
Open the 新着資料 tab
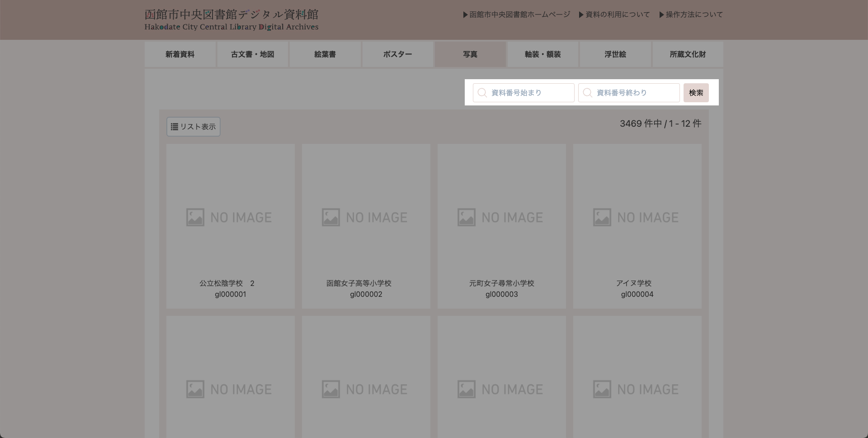tap(180, 54)
